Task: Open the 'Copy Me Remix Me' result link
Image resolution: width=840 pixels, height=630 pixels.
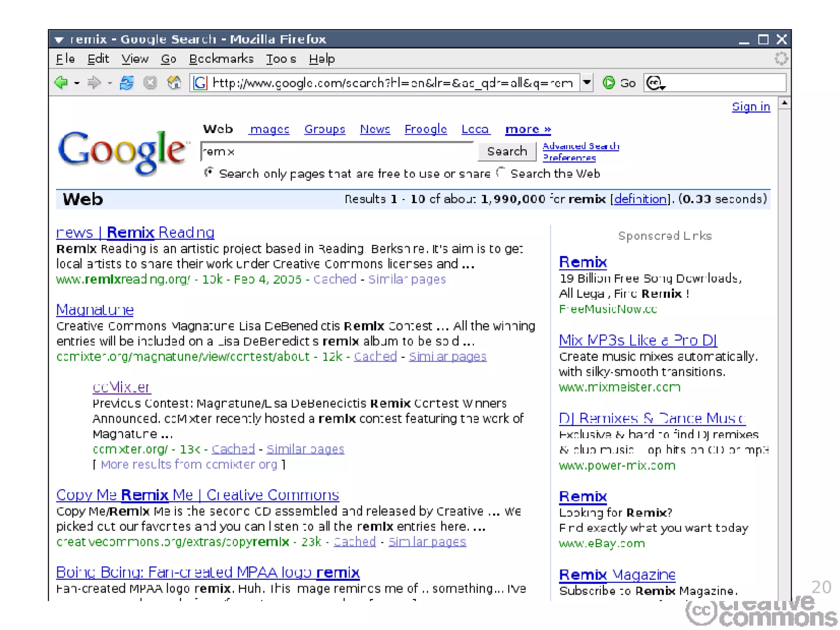Action: [197, 495]
